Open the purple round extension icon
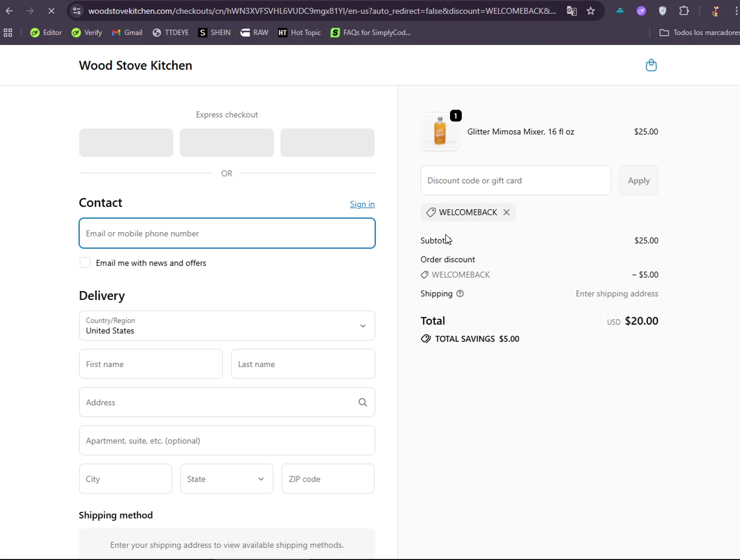Screen dimensions: 740x560 tap(641, 11)
